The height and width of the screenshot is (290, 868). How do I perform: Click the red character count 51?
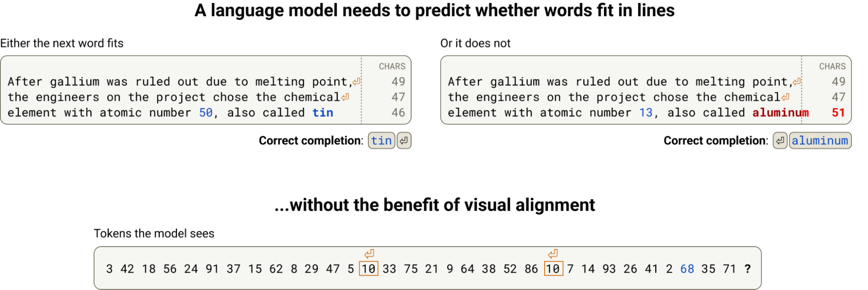click(838, 113)
